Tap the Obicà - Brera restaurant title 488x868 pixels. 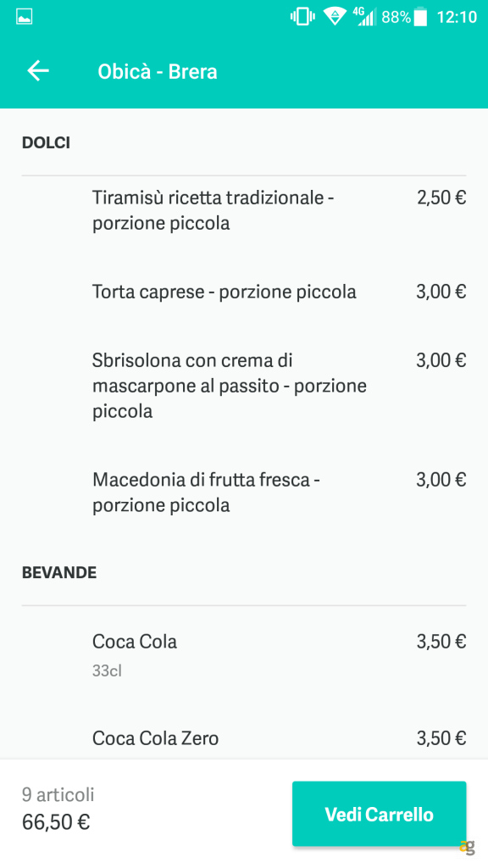click(x=158, y=71)
